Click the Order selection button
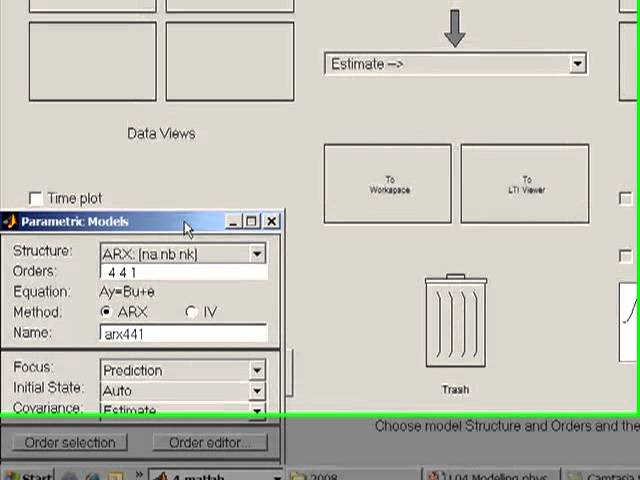Image resolution: width=640 pixels, height=480 pixels. pos(70,442)
